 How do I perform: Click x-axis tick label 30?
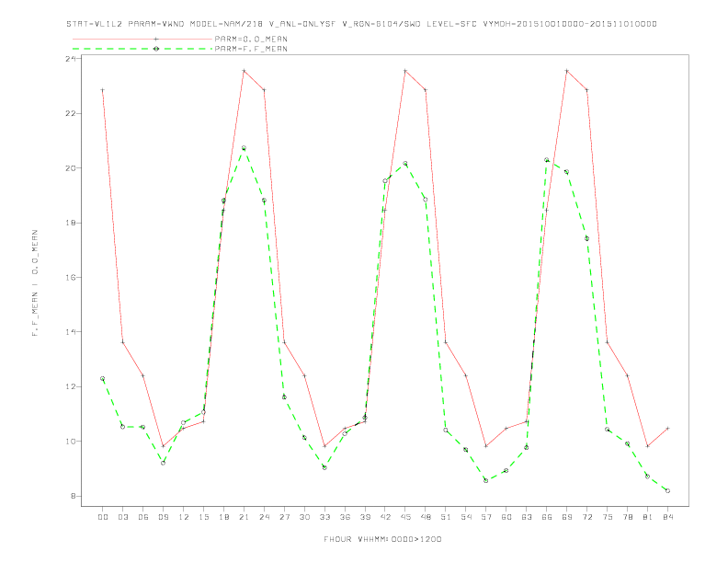coord(304,517)
